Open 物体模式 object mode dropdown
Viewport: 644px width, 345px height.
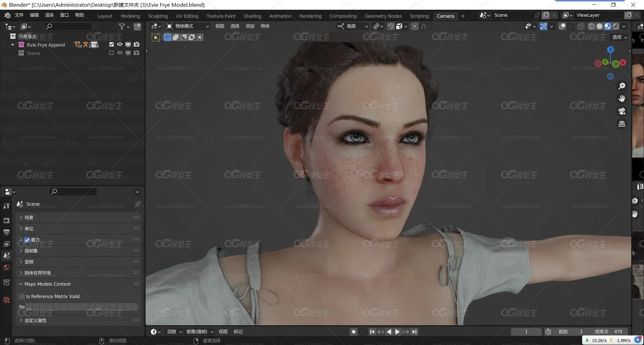coord(188,26)
